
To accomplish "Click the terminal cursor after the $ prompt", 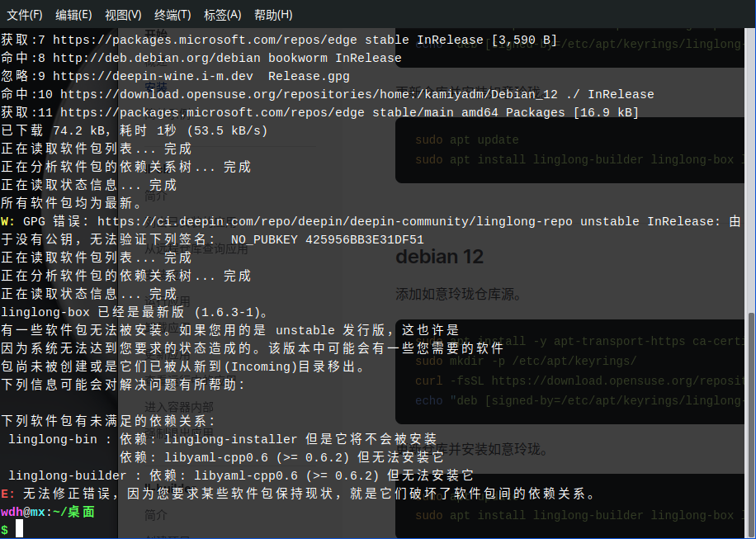I will 19,529.
